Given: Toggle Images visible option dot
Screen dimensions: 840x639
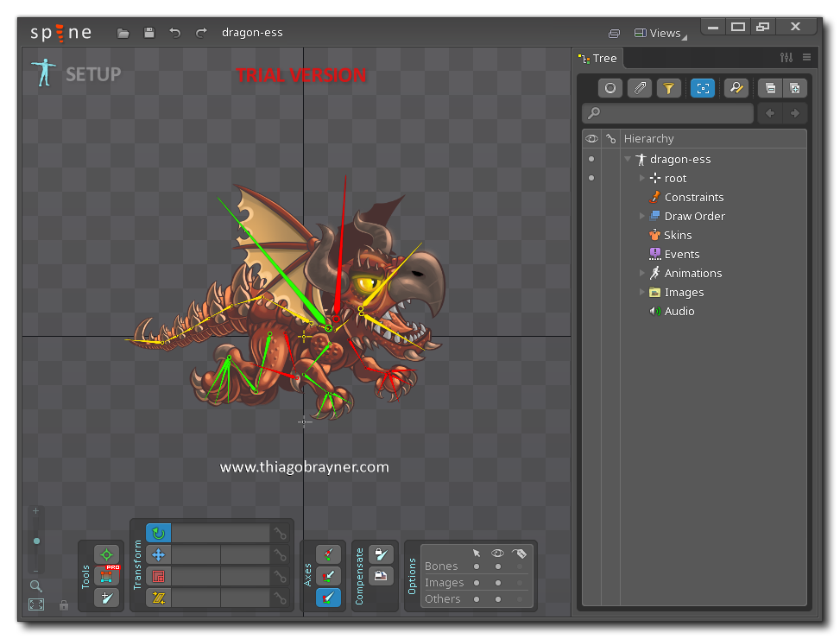Looking at the screenshot, I should click(x=498, y=583).
